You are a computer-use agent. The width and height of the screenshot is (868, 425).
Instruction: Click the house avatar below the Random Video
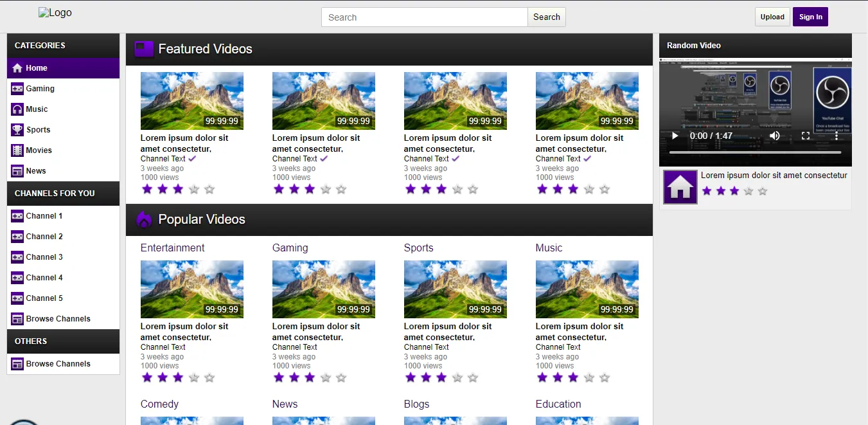680,187
